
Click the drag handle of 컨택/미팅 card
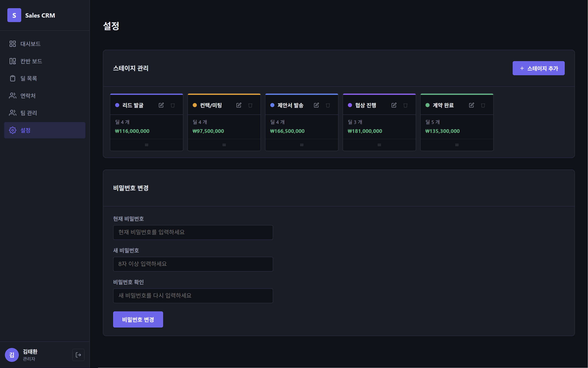(x=224, y=145)
